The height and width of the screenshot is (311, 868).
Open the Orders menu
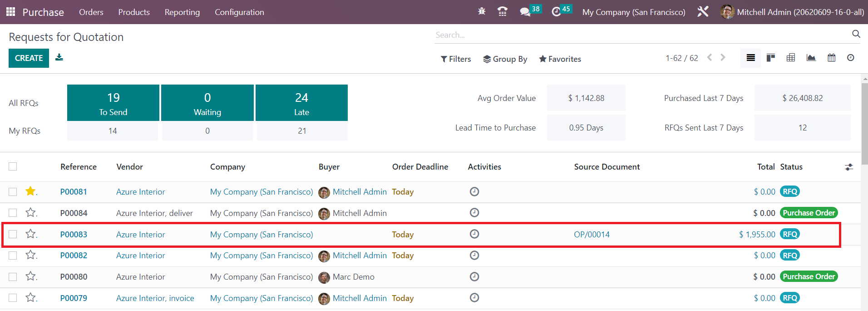pos(91,12)
